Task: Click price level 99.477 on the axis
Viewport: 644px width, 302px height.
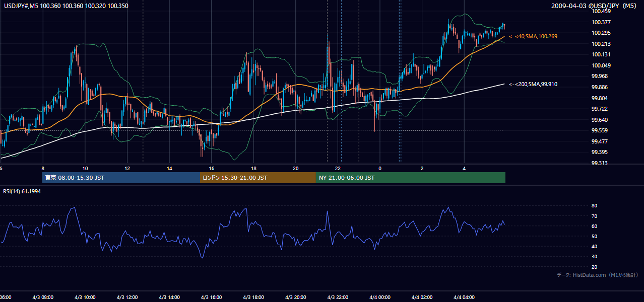Action: [601, 141]
